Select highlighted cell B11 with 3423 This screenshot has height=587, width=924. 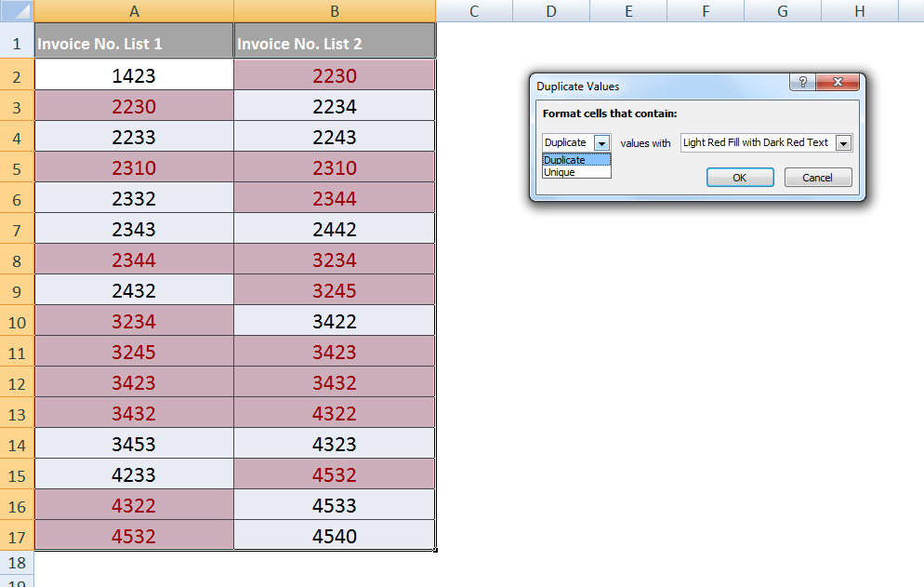click(335, 351)
